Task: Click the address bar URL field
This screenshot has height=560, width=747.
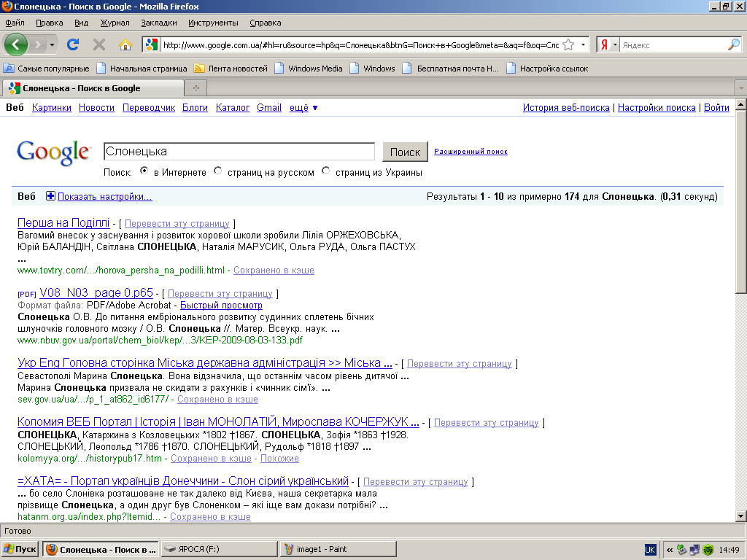Action: (x=360, y=45)
